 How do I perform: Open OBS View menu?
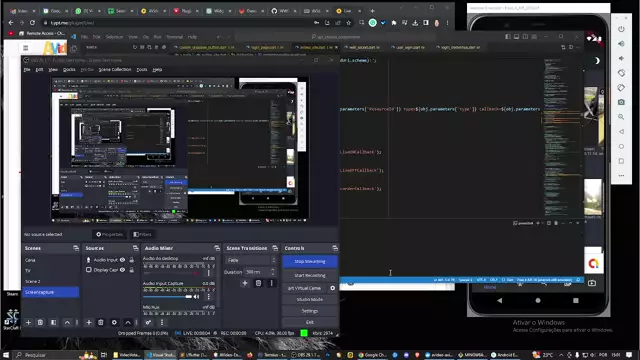(x=53, y=70)
